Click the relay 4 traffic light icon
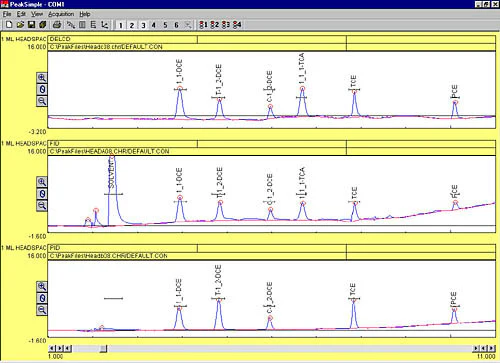The image size is (500, 363). 237,25
